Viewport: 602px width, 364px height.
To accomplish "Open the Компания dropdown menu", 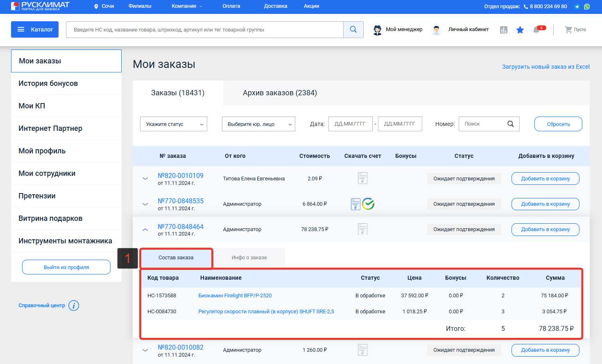I will click(x=187, y=6).
